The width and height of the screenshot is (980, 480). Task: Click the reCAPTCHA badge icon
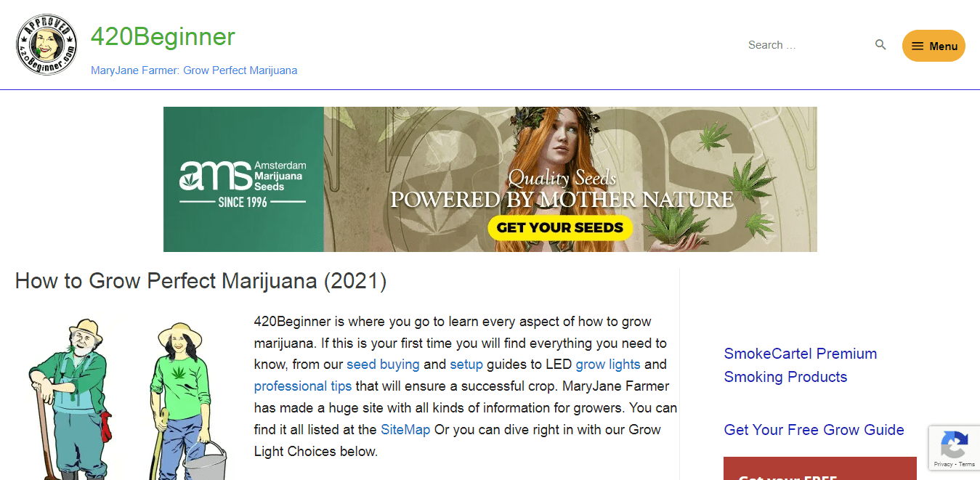click(954, 443)
